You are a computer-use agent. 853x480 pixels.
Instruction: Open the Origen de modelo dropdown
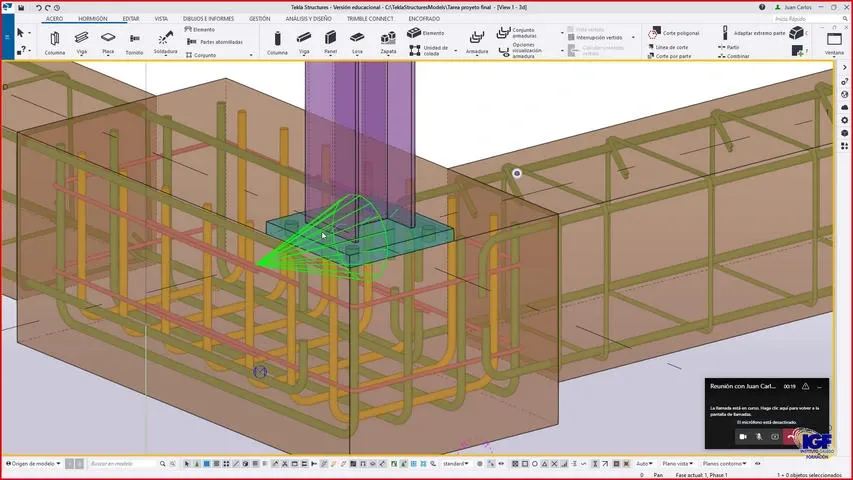point(33,464)
